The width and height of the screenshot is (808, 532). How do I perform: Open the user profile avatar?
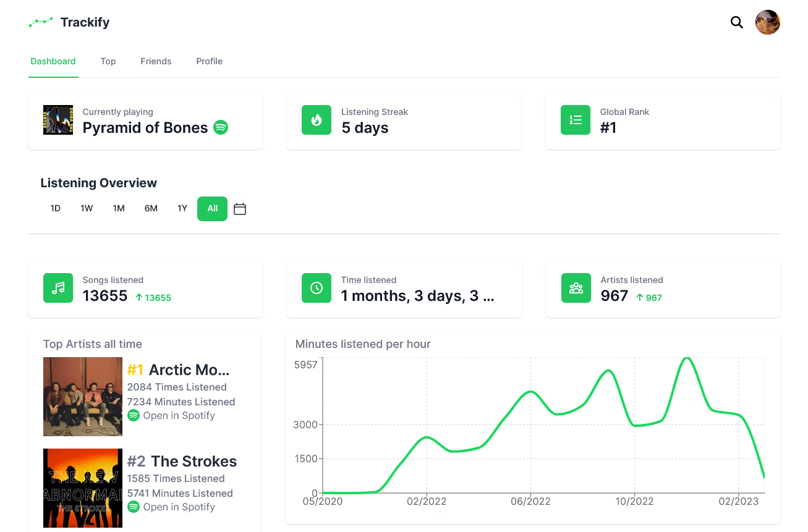[x=767, y=22]
